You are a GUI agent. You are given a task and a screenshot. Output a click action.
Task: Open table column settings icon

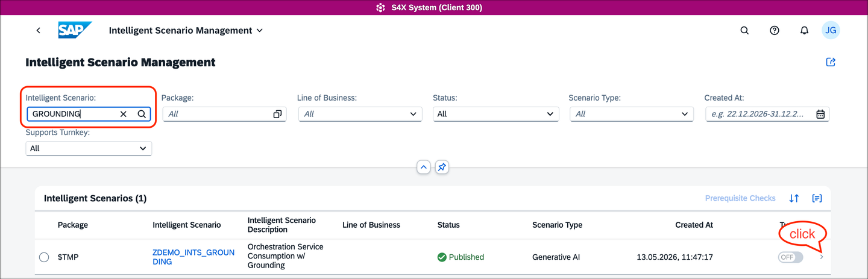click(x=817, y=198)
